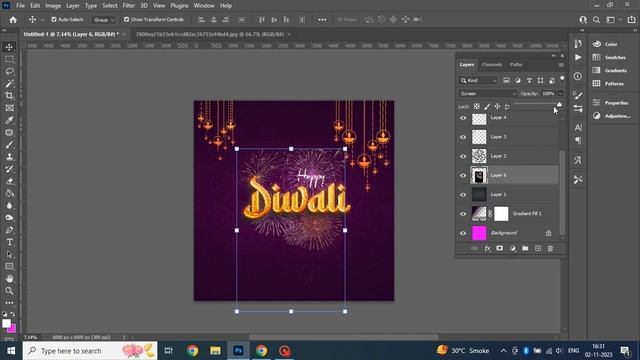Create new adjustment layer icon
The height and width of the screenshot is (360, 640).
pos(512,249)
